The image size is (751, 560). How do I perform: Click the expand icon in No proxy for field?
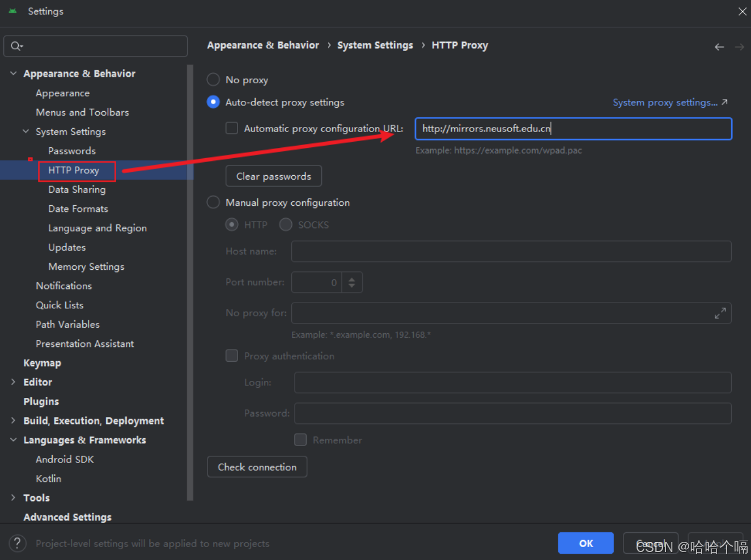click(720, 312)
